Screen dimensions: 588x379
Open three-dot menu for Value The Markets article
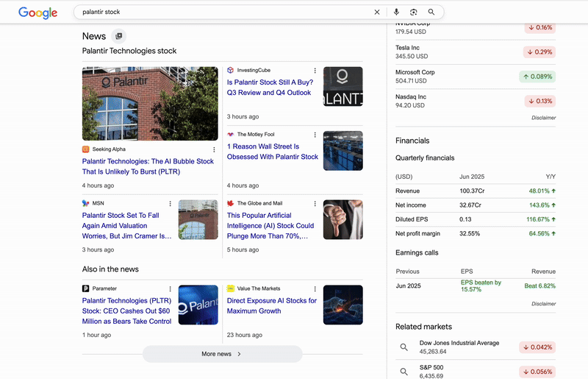(x=315, y=289)
